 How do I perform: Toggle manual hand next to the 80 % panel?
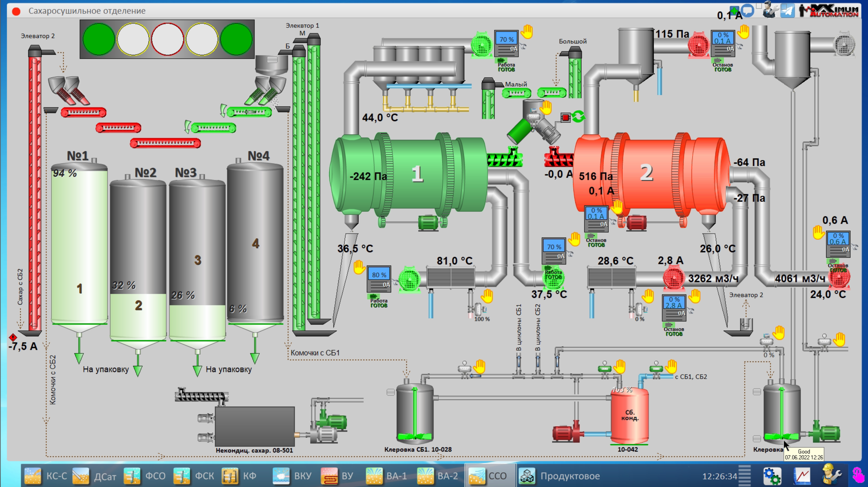359,268
